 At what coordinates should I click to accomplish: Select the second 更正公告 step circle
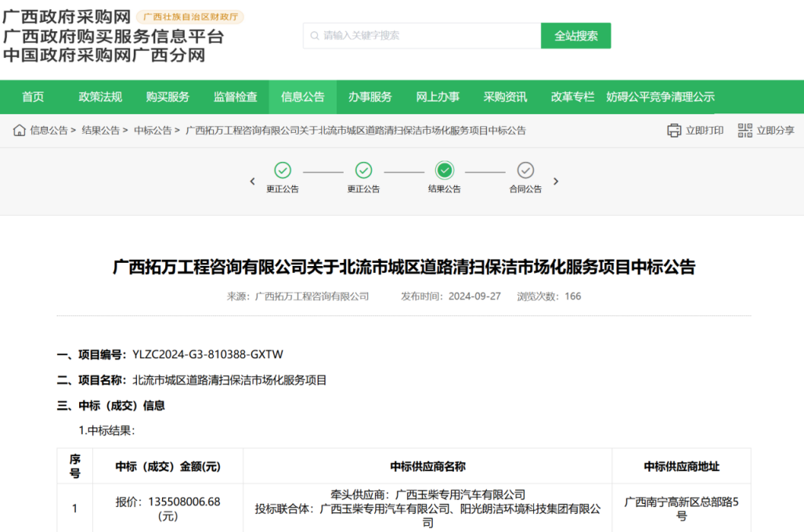point(363,170)
